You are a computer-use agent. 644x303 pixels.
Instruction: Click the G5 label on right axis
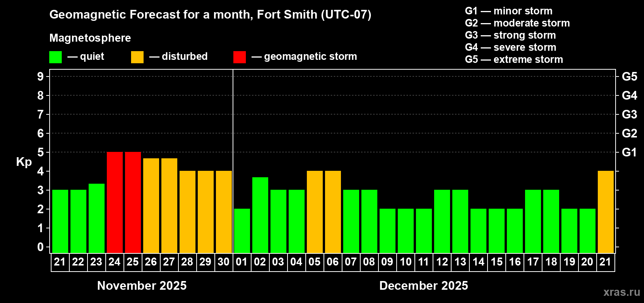[629, 77]
